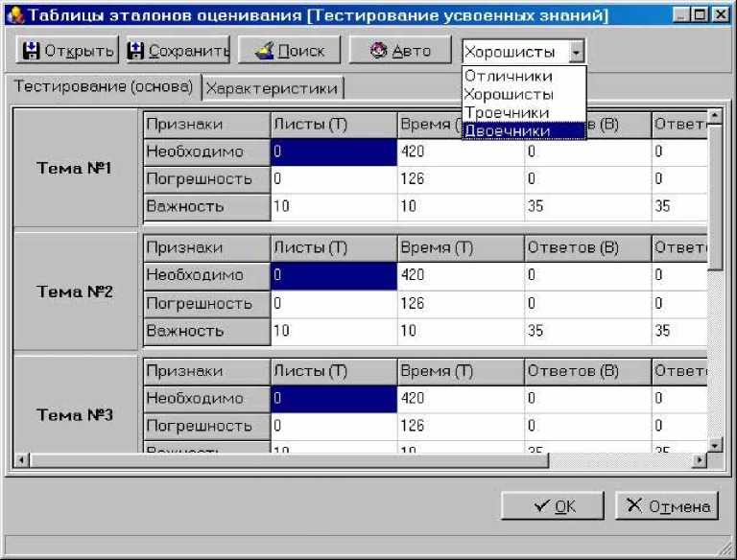Select Тема №2 Необходимо time value 420
This screenshot has height=560, width=737.
tap(461, 276)
